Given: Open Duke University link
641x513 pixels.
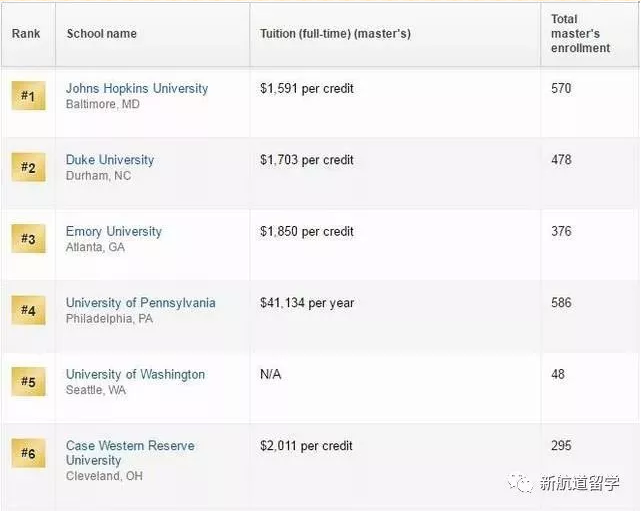Looking at the screenshot, I should 110,160.
